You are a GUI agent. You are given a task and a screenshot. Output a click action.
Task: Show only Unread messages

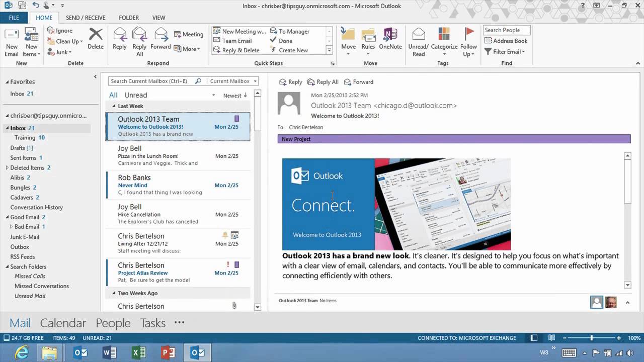[136, 95]
